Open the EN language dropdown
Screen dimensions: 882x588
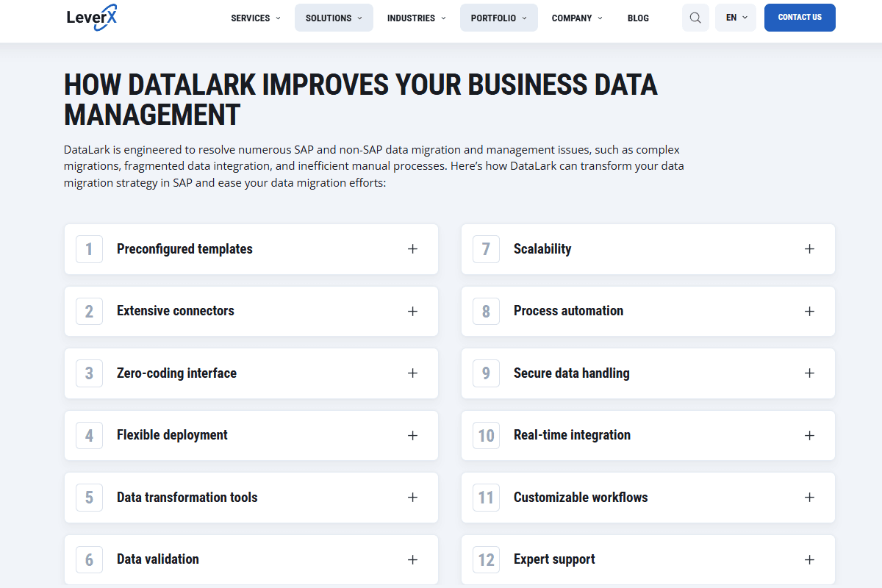coord(736,18)
